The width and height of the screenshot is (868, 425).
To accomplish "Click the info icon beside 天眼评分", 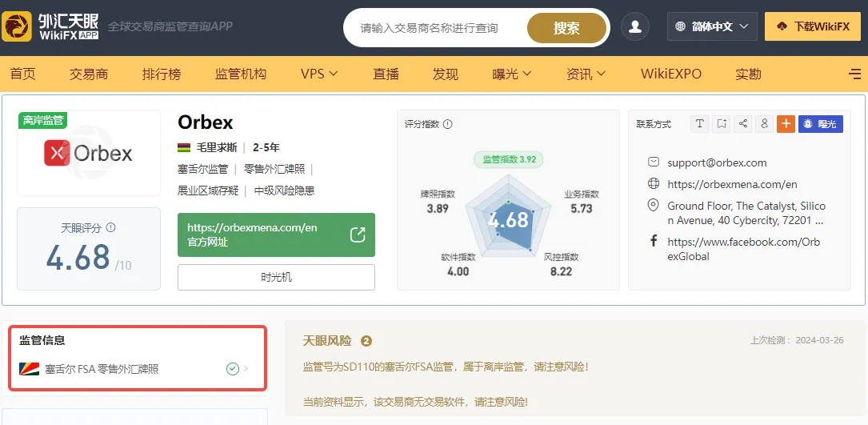I will click(x=110, y=227).
